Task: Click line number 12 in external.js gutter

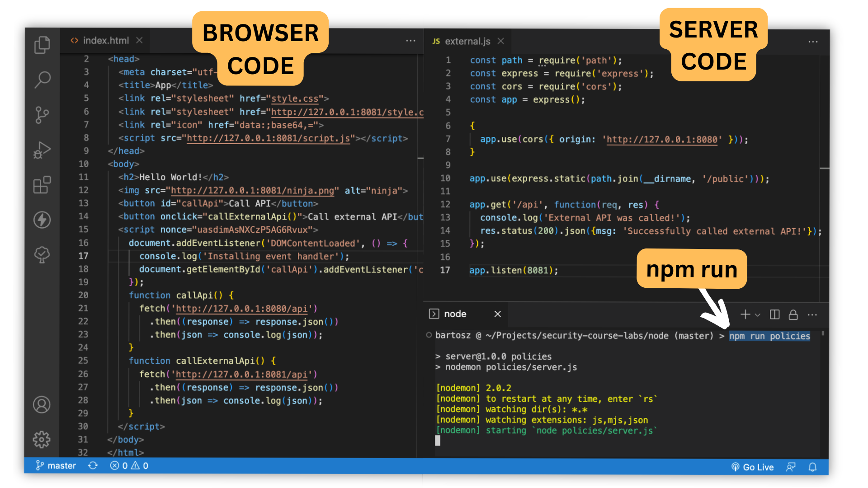Action: 445,205
